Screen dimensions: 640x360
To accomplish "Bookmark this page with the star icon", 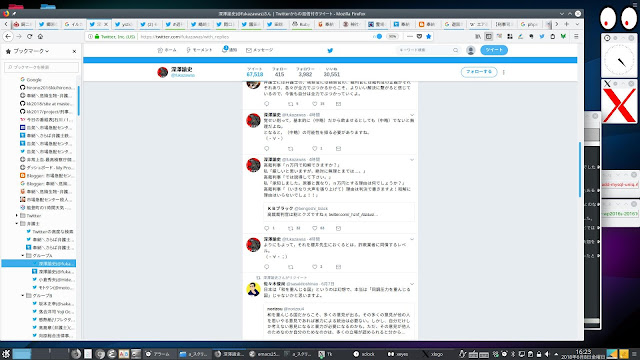I will (428, 36).
